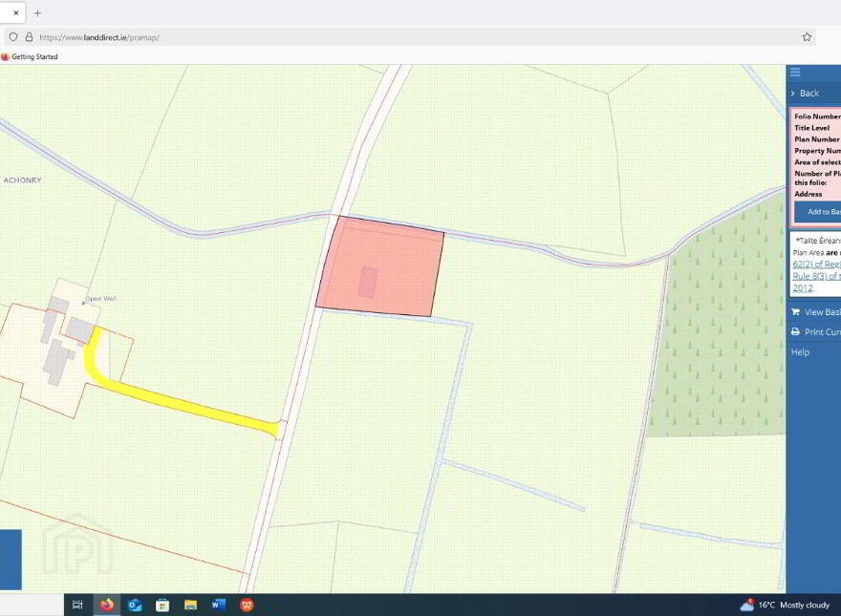841x616 pixels.
Task: Click the small building inside the red parcel
Action: (367, 282)
